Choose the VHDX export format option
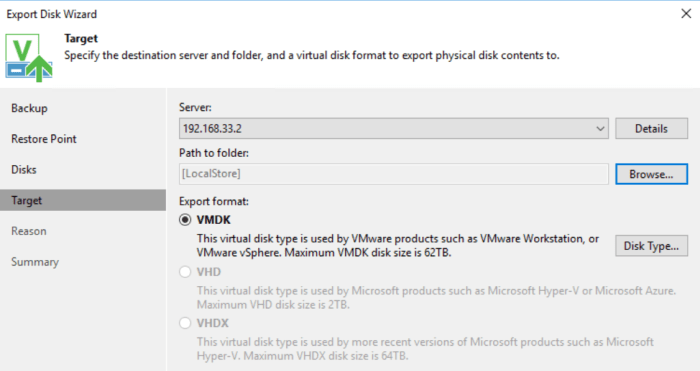 tap(185, 323)
